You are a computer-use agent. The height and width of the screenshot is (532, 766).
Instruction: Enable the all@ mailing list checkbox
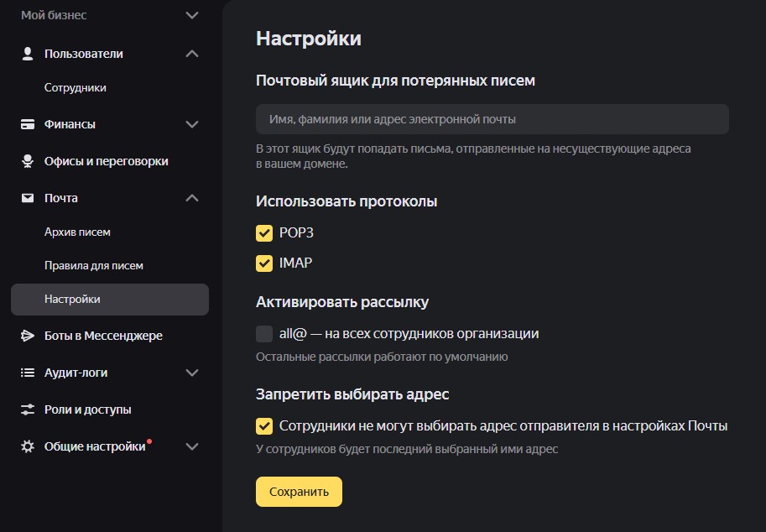(x=264, y=334)
